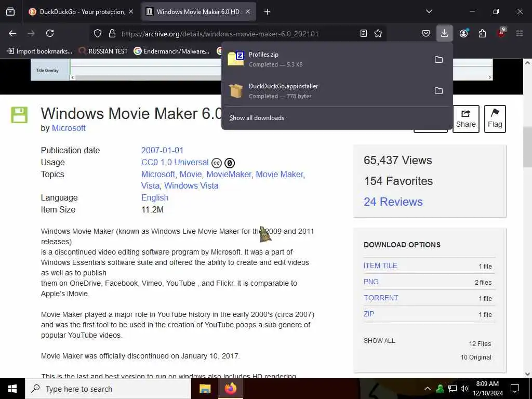This screenshot has height=399, width=532.
Task: Show Profiles.zip in folder
Action: click(x=438, y=60)
